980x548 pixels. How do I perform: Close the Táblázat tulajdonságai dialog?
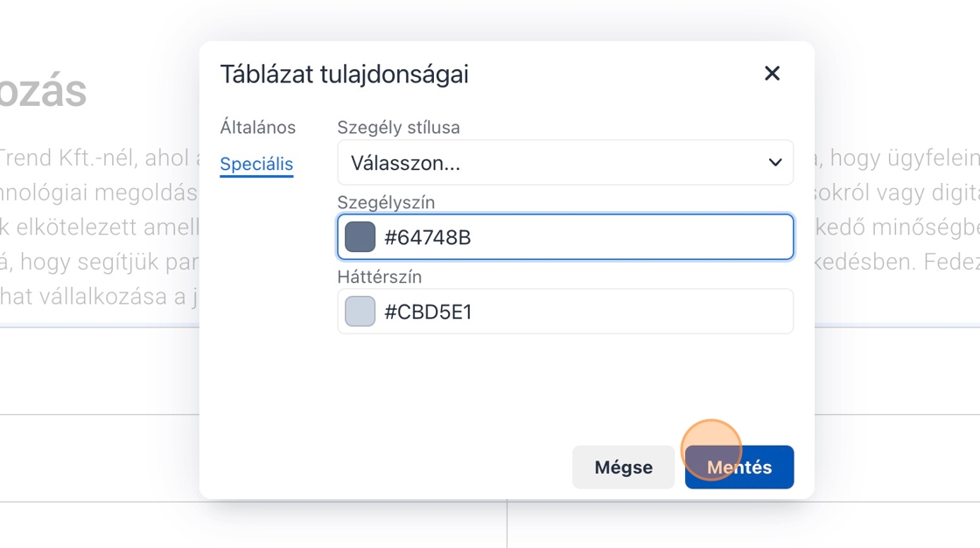pyautogui.click(x=772, y=74)
